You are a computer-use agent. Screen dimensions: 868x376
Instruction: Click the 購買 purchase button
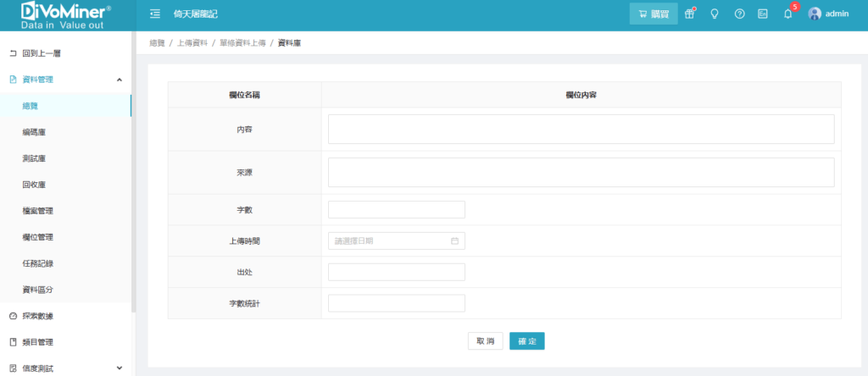[x=654, y=14]
